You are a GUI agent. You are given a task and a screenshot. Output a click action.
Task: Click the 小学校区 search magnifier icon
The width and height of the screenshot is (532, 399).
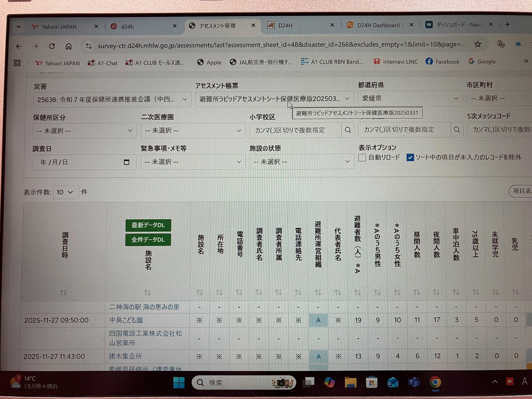348,130
